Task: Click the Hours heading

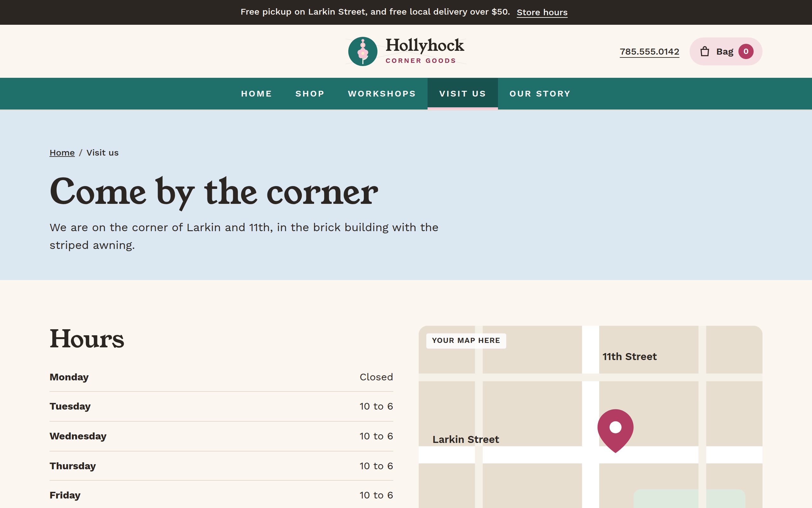Action: click(x=87, y=339)
